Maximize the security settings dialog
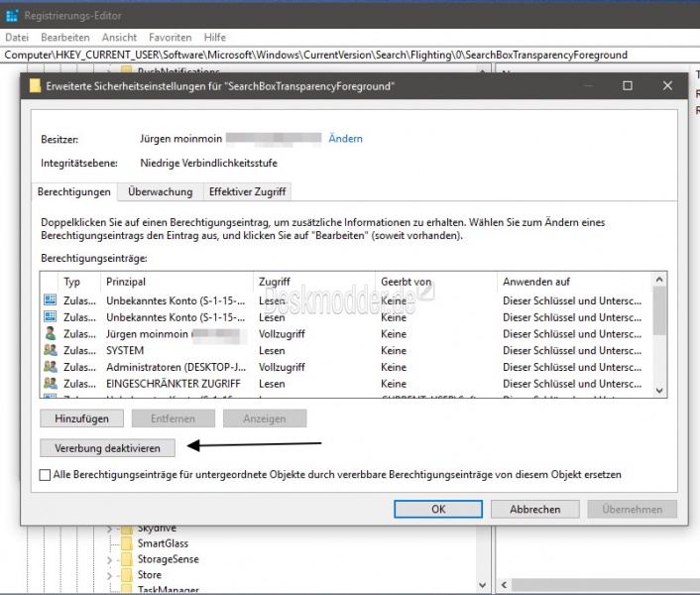 pyautogui.click(x=628, y=85)
